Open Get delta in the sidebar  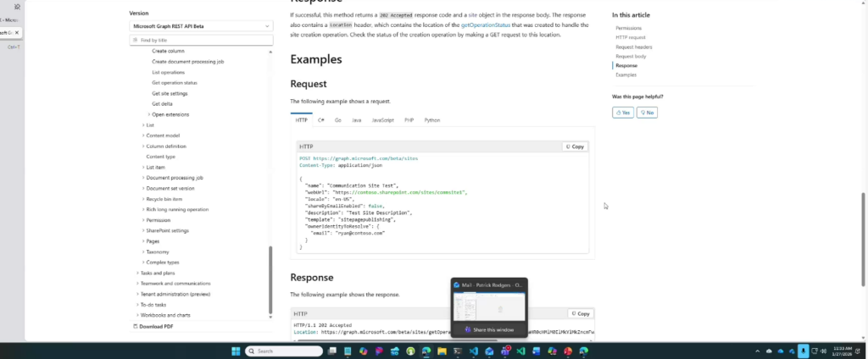[162, 104]
